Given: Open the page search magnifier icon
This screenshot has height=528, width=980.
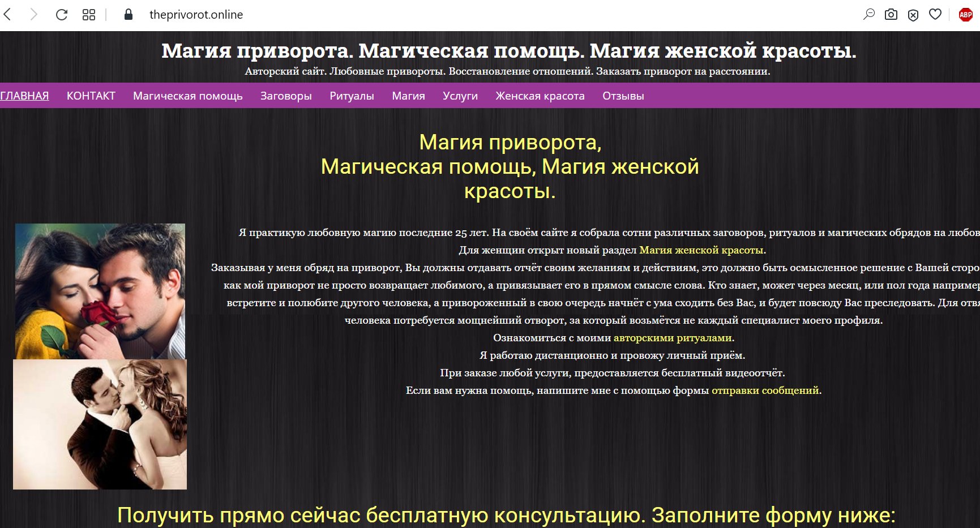Looking at the screenshot, I should pyautogui.click(x=868, y=15).
